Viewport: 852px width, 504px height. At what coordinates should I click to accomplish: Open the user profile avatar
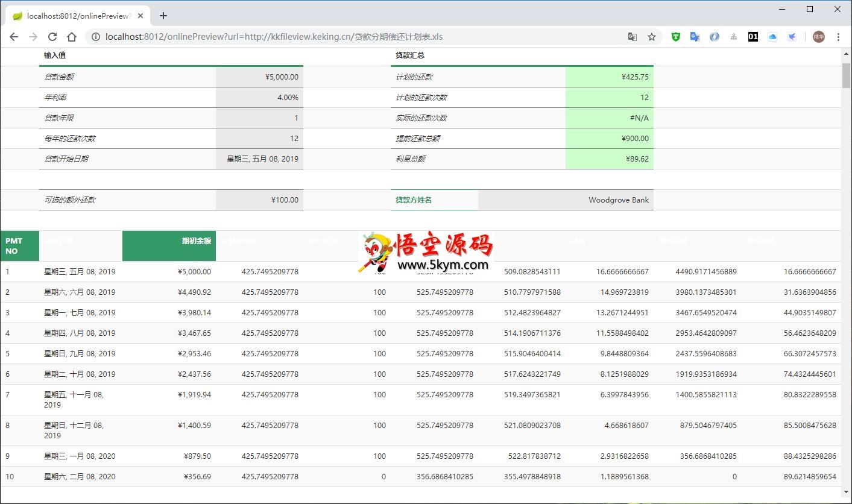coord(818,37)
